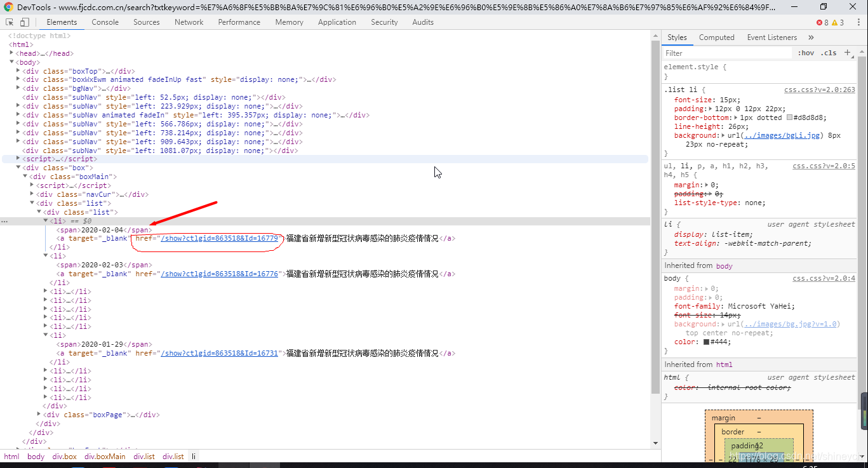The width and height of the screenshot is (868, 468).
Task: Follow href link ending Id=16731
Action: pos(220,354)
